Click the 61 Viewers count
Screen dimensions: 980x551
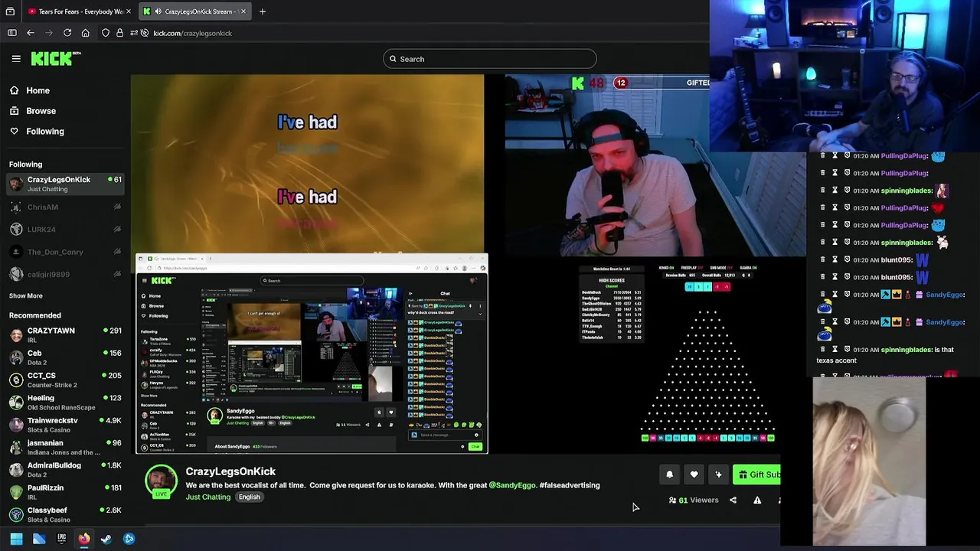[694, 500]
